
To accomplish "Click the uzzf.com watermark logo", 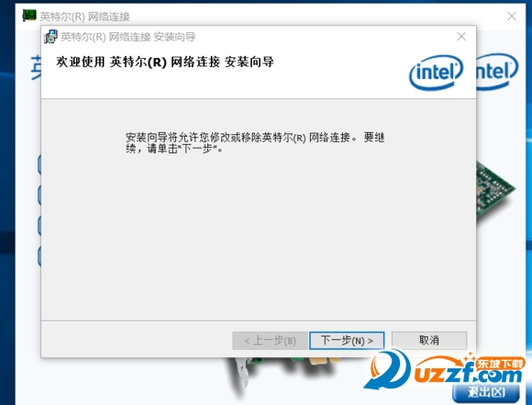I will (445, 370).
